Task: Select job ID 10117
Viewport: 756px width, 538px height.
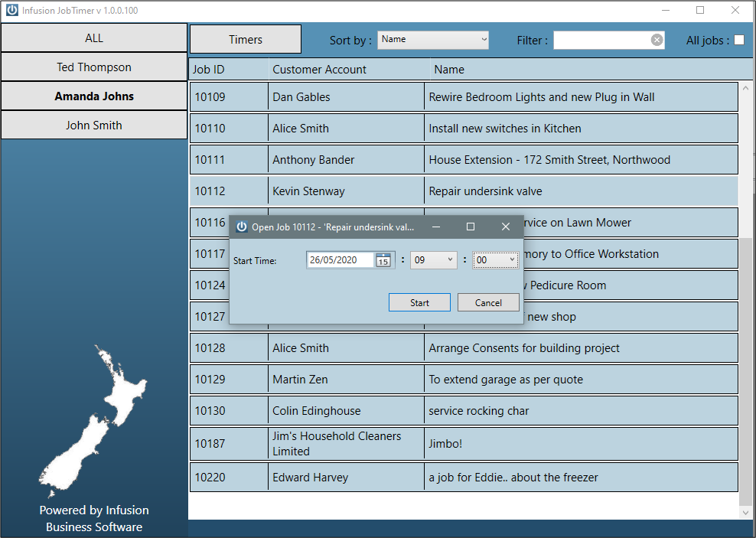Action: tap(210, 253)
